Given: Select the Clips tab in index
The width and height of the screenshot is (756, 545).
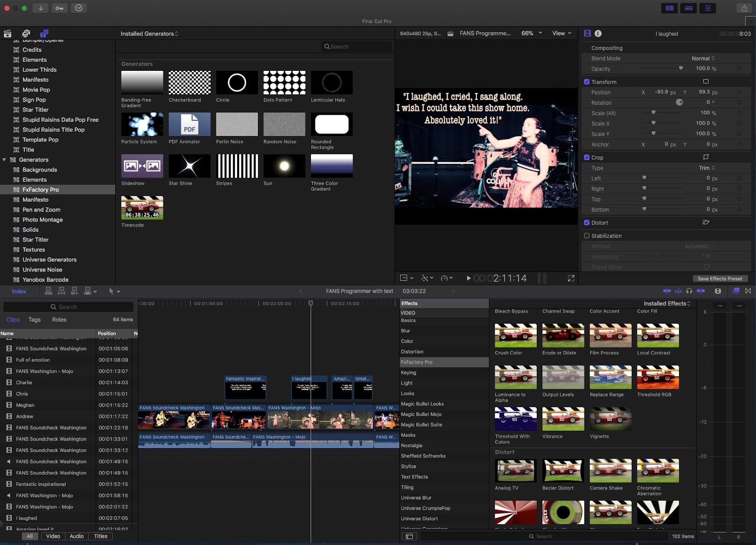Looking at the screenshot, I should point(13,320).
